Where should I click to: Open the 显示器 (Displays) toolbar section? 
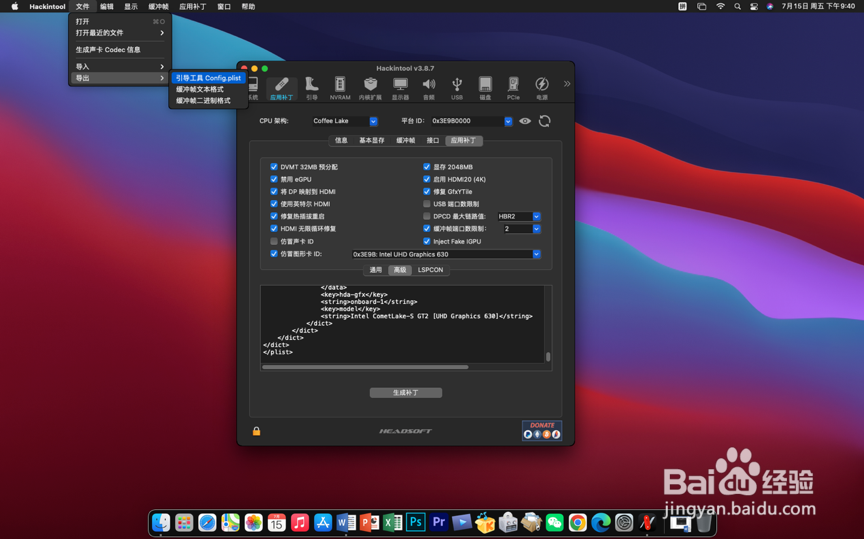click(400, 88)
